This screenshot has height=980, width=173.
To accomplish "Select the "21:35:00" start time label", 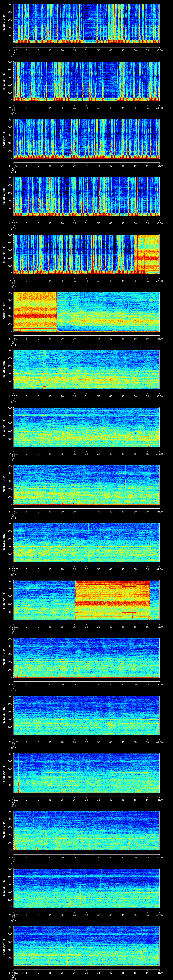I will (13, 396).
